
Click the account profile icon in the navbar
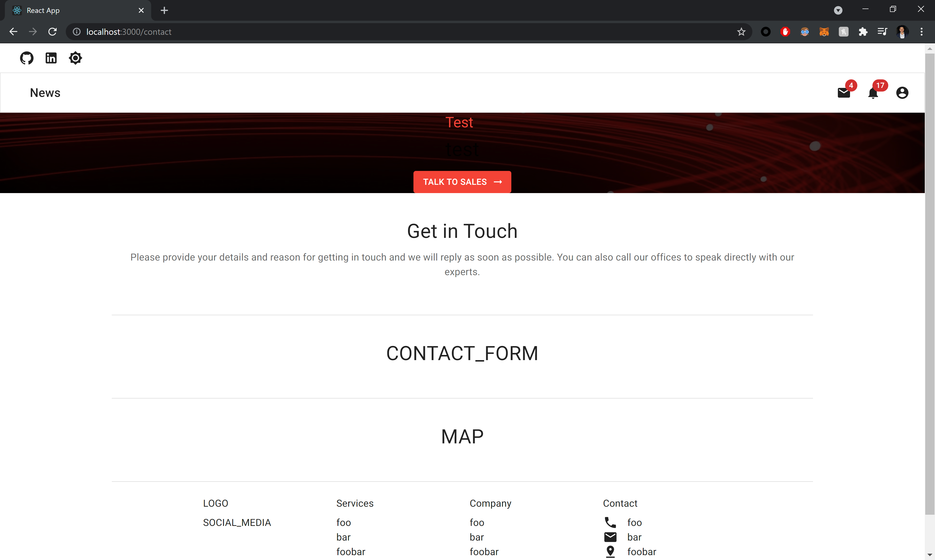902,93
